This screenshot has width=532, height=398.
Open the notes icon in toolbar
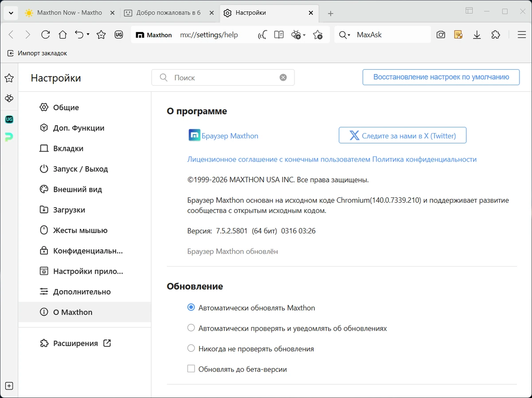[x=458, y=35]
